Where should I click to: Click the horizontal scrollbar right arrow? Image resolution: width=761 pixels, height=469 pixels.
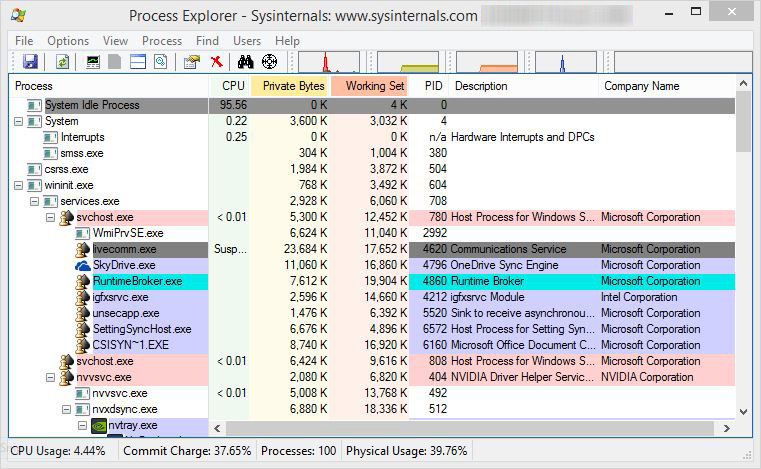point(727,428)
